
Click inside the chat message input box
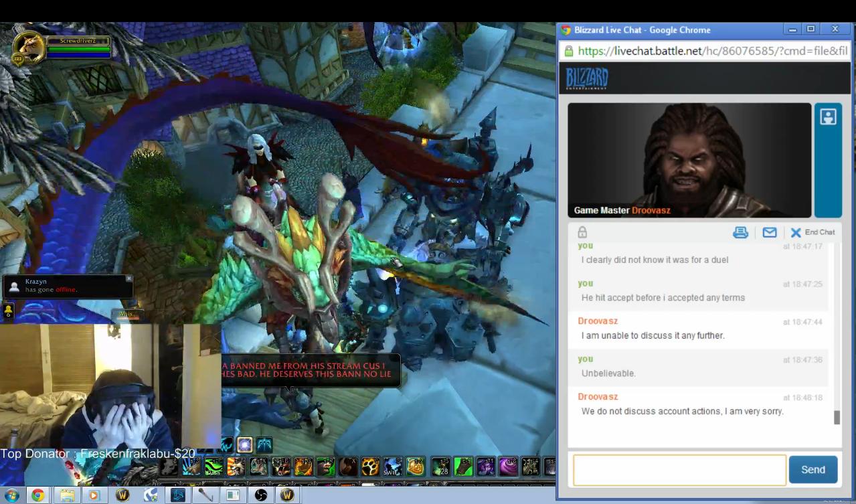tap(679, 470)
